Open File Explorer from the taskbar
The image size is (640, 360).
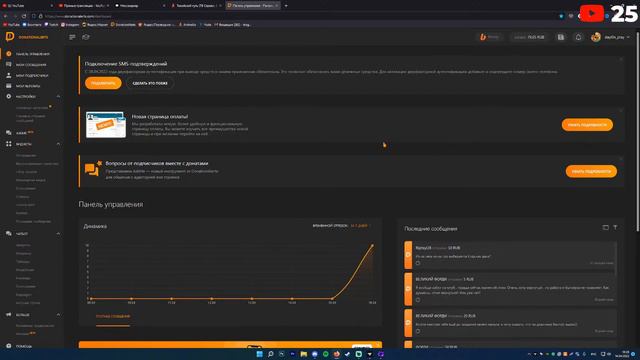304,354
